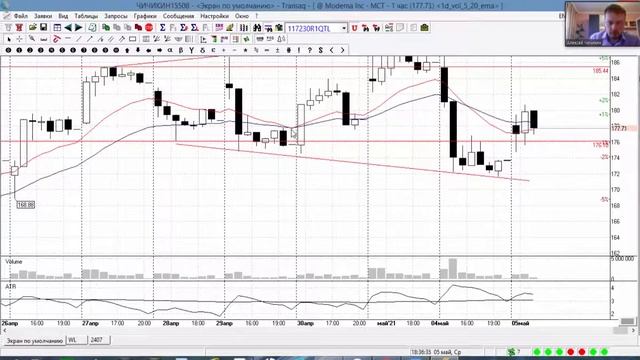This screenshot has width=640, height=360.
Task: Open the Файл menu
Action: click(x=21, y=16)
